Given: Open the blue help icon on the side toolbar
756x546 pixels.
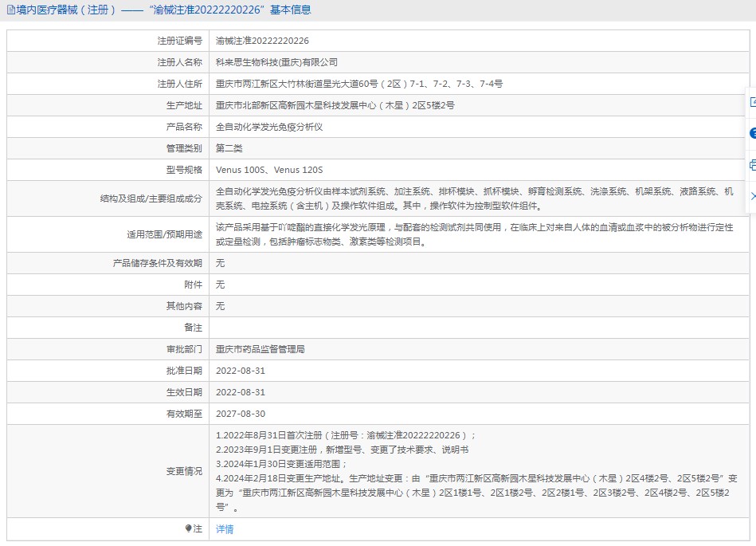Looking at the screenshot, I should (753, 133).
